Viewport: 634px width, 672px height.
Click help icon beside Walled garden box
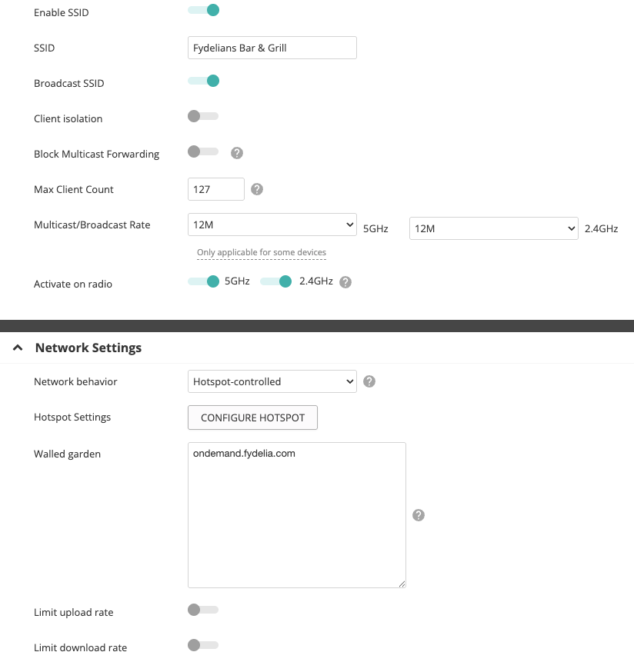click(419, 515)
